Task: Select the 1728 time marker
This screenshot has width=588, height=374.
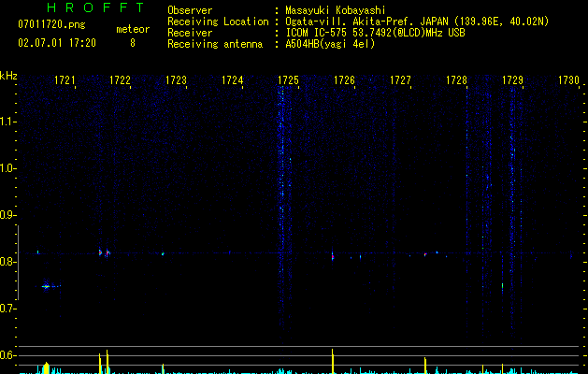Action: click(x=456, y=80)
